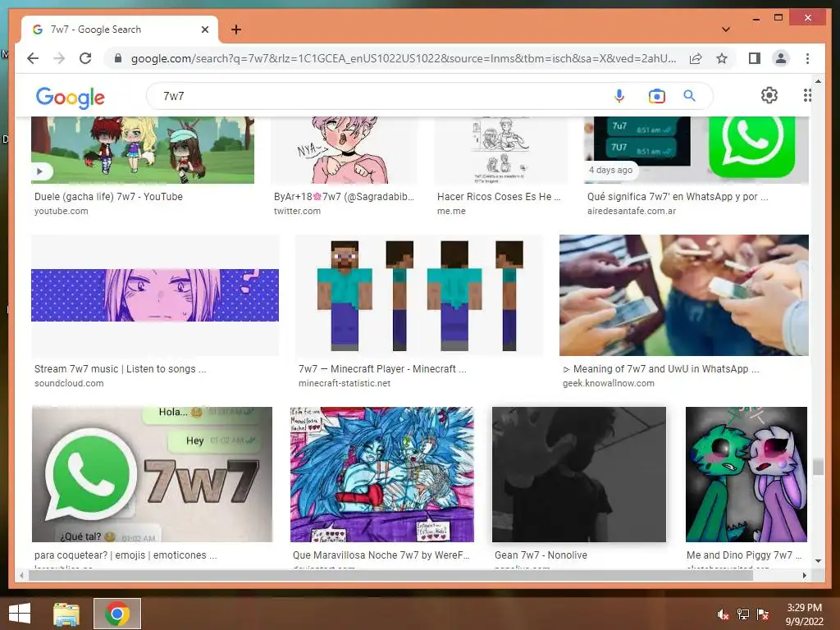Start voice search with the microphone

(x=619, y=96)
